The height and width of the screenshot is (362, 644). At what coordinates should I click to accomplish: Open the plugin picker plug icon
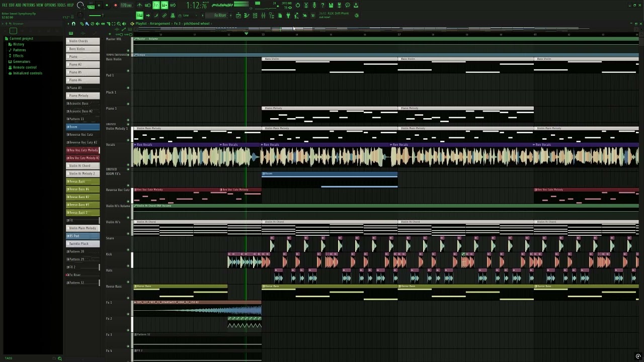point(288,15)
